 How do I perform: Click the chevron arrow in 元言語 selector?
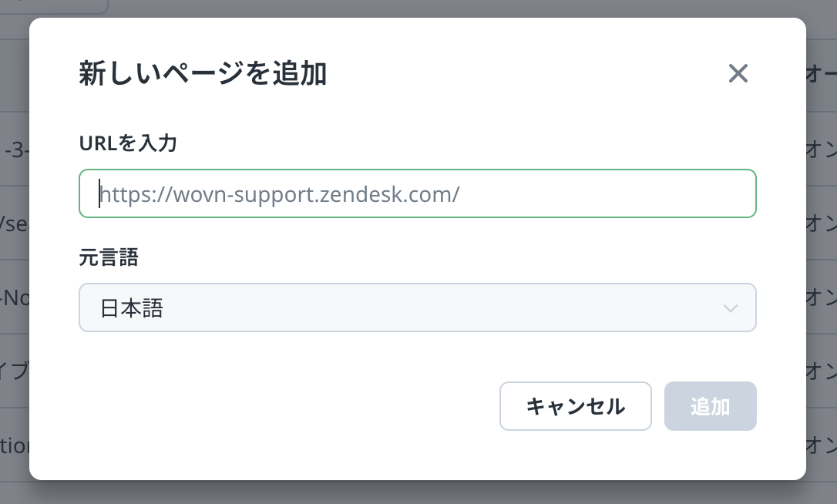click(731, 308)
